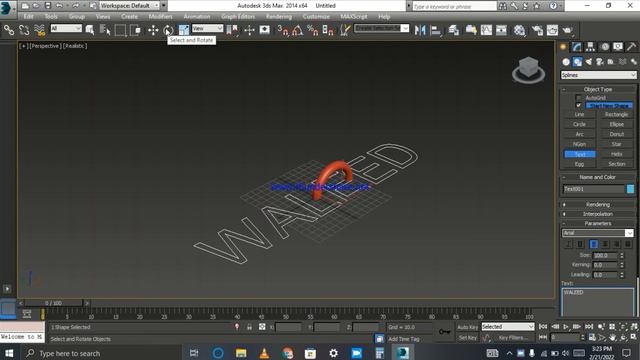Click the Helix shape button
The width and height of the screenshot is (640, 360).
point(616,154)
